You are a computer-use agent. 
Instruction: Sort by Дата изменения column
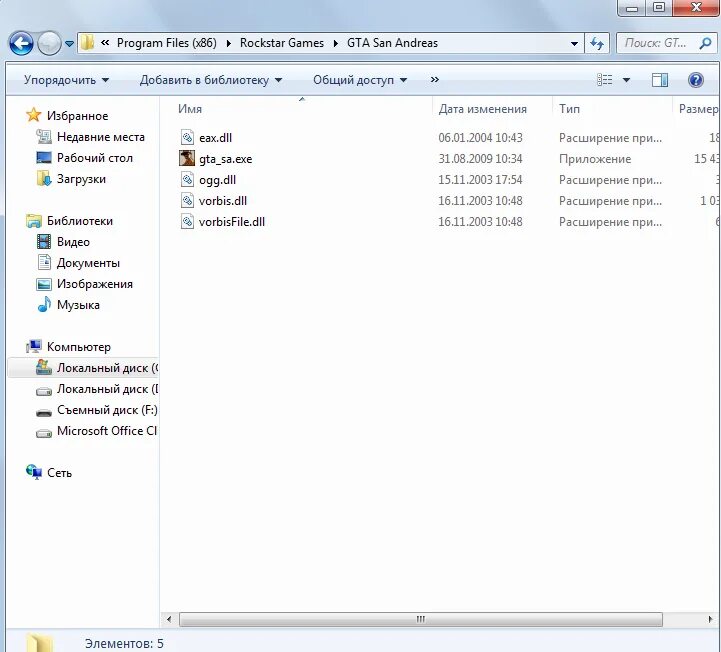point(482,109)
